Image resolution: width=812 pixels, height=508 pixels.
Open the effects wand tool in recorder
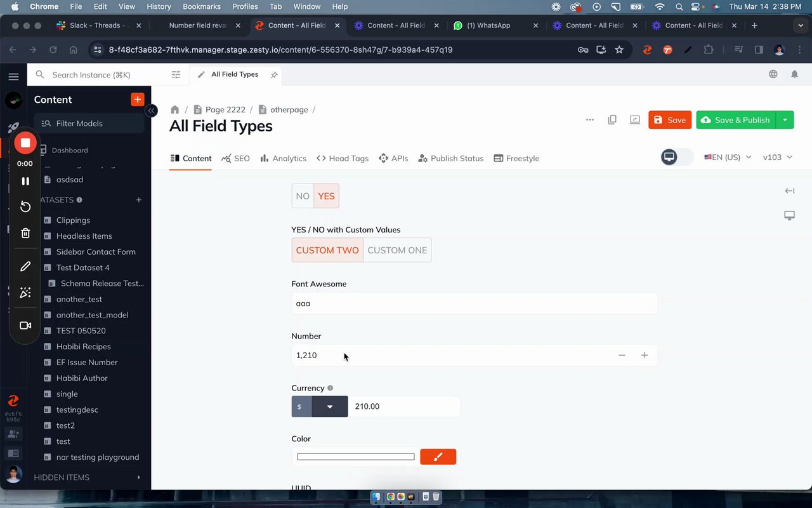25,292
